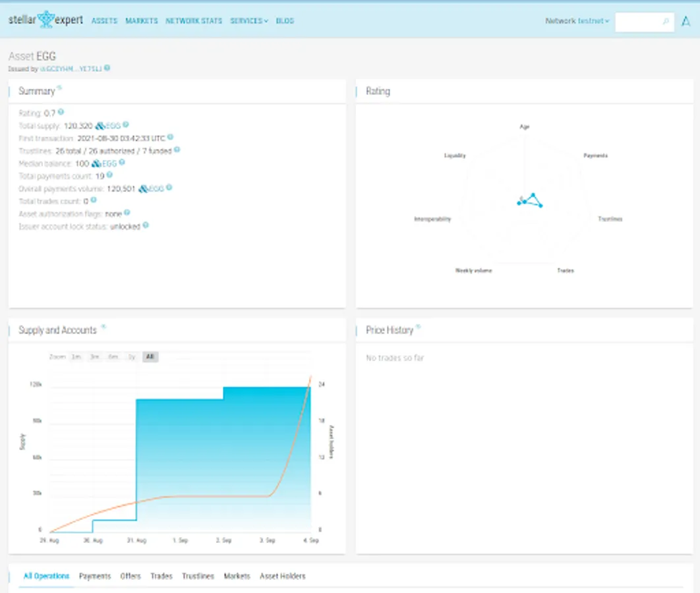
Task: Click the EGG asset icon in Overall payments volume
Action: pyautogui.click(x=143, y=189)
